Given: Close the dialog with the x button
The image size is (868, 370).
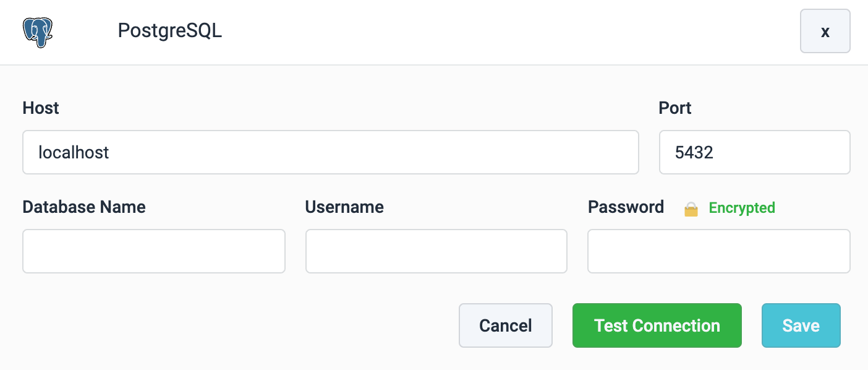Looking at the screenshot, I should pos(825,32).
